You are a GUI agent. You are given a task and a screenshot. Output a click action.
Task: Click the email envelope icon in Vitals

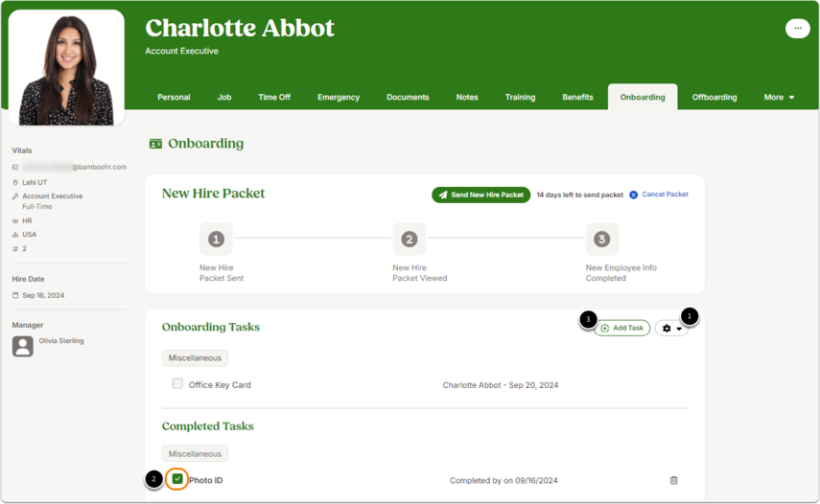pos(15,167)
